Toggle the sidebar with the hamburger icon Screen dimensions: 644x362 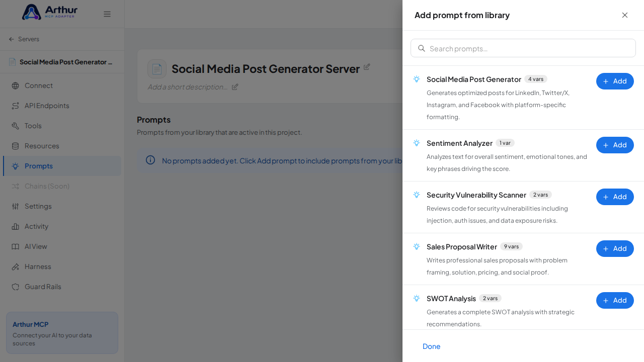[x=107, y=14]
